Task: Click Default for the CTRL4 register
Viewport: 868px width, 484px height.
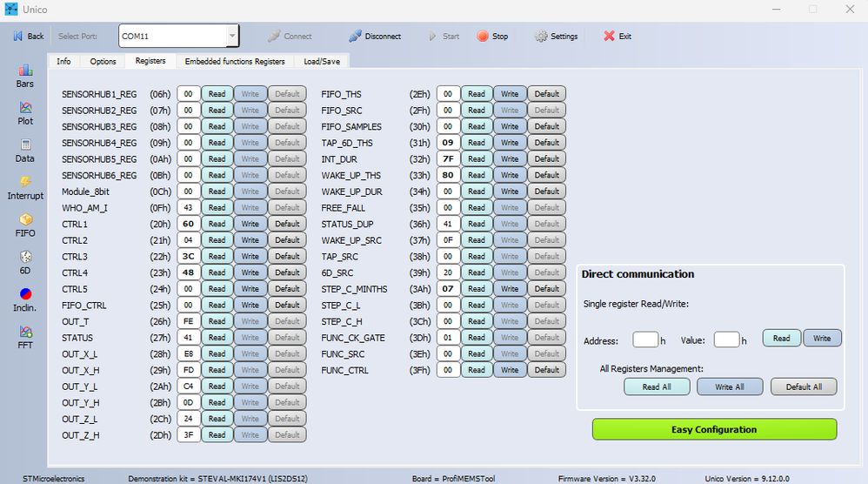Action: coord(287,272)
